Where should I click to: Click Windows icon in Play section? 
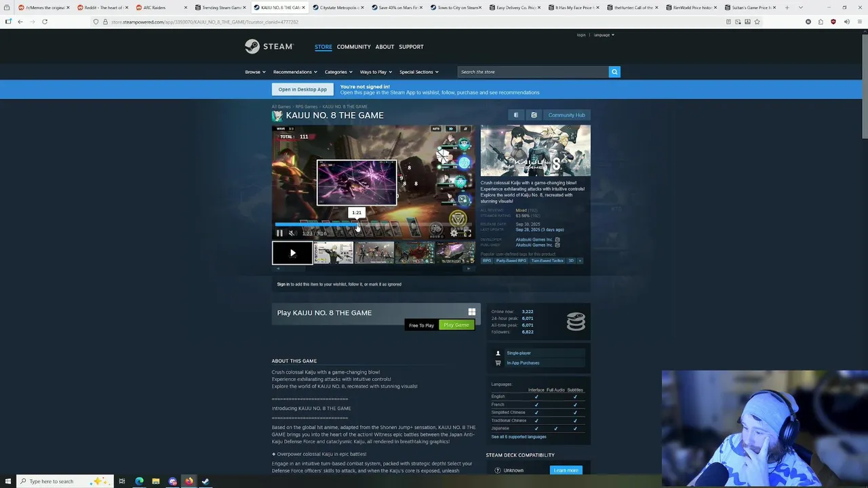coord(472,312)
